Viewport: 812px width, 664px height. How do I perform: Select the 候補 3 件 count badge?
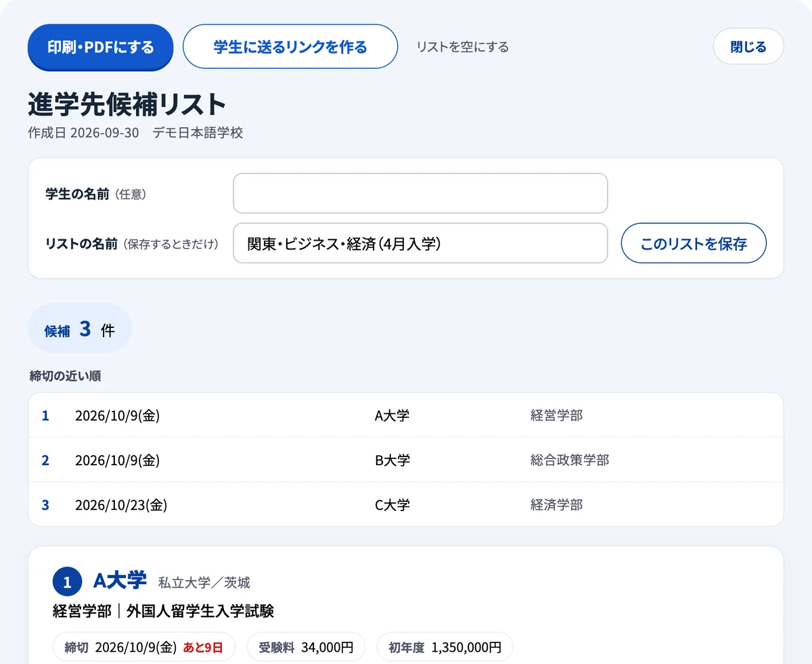tap(80, 329)
